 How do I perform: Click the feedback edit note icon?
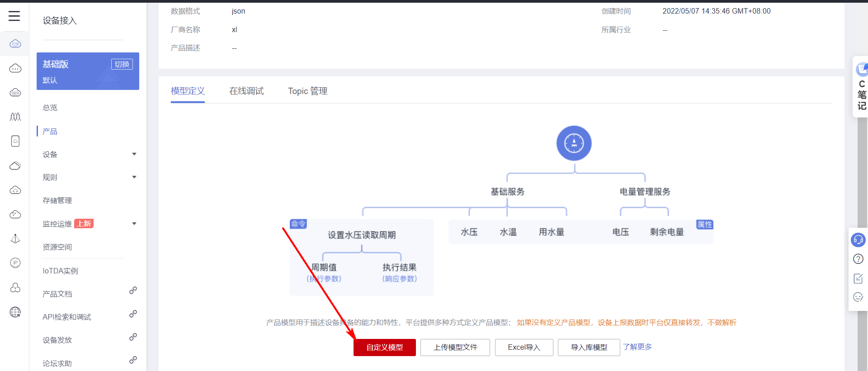858,278
